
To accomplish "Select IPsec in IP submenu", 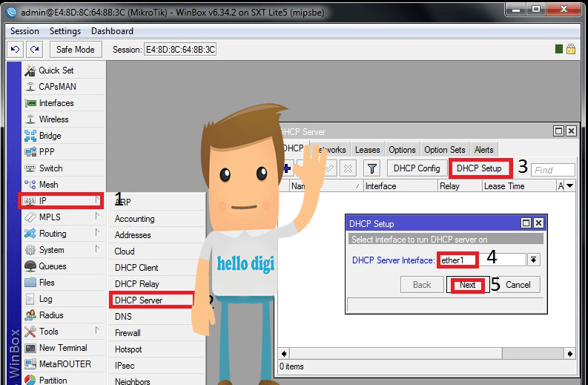I will (157, 366).
